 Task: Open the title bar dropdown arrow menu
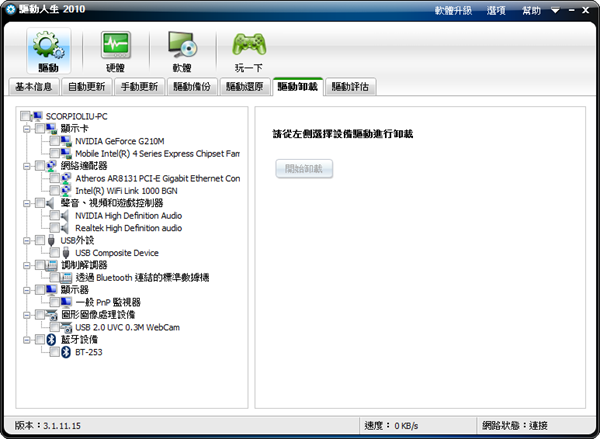(555, 10)
